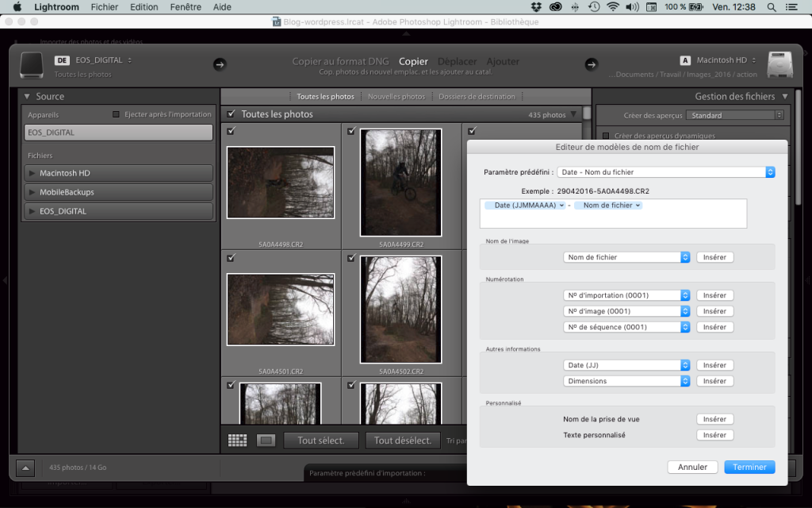Image resolution: width=812 pixels, height=508 pixels.
Task: Insert the N° d'importation (0001) token
Action: pyautogui.click(x=714, y=295)
